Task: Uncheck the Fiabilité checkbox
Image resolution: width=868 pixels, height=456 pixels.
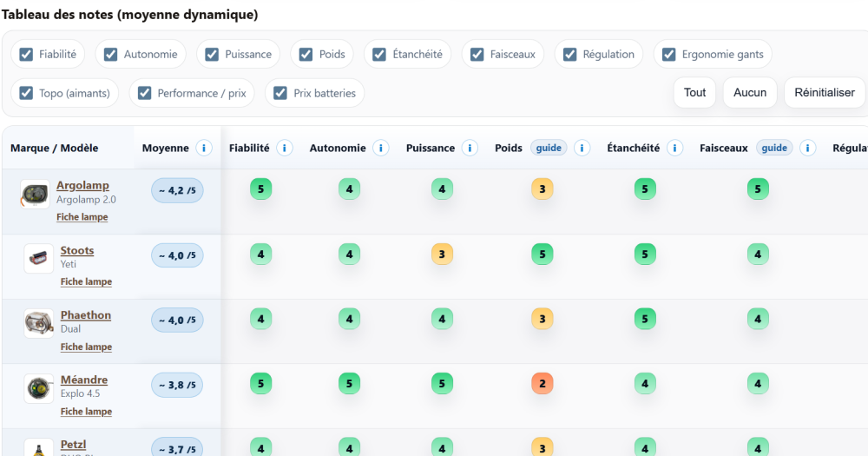Action: pos(27,54)
